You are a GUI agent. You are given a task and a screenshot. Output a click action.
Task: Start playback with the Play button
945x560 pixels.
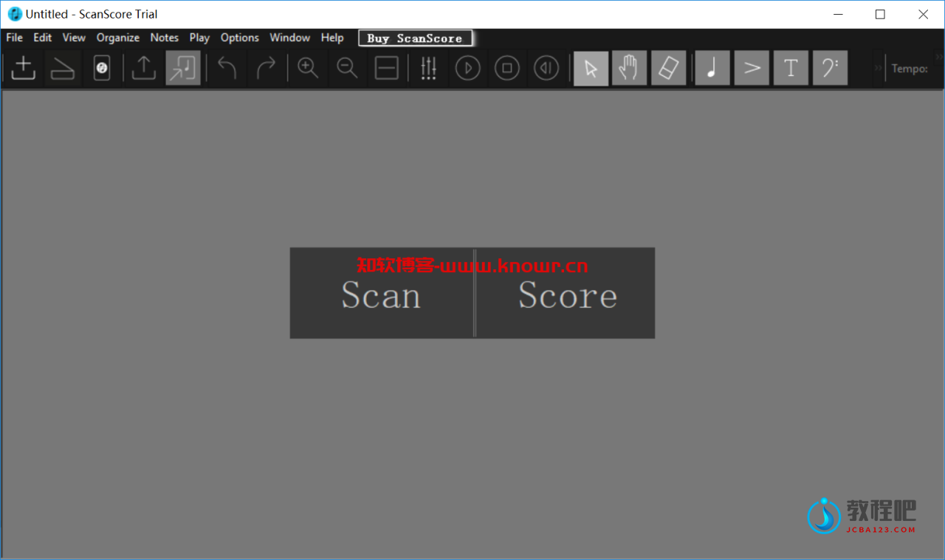click(467, 68)
